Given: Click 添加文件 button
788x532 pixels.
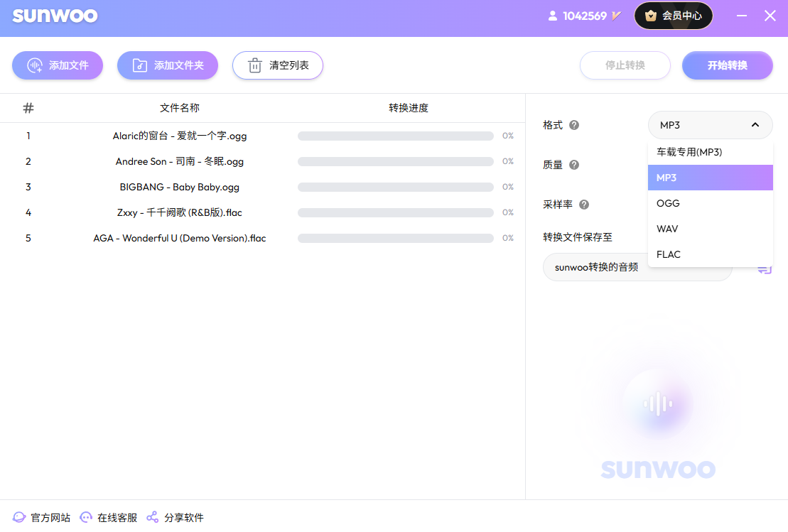Looking at the screenshot, I should [58, 65].
